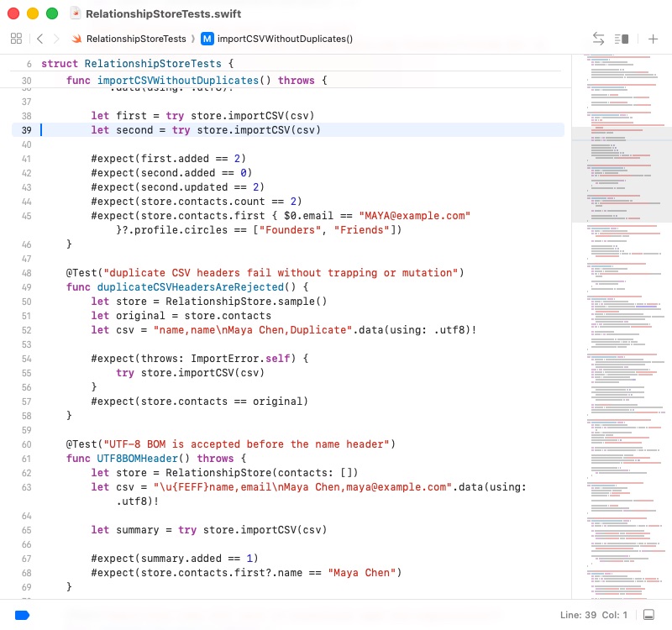Click the minimap highlighted viewport region

tap(622, 175)
